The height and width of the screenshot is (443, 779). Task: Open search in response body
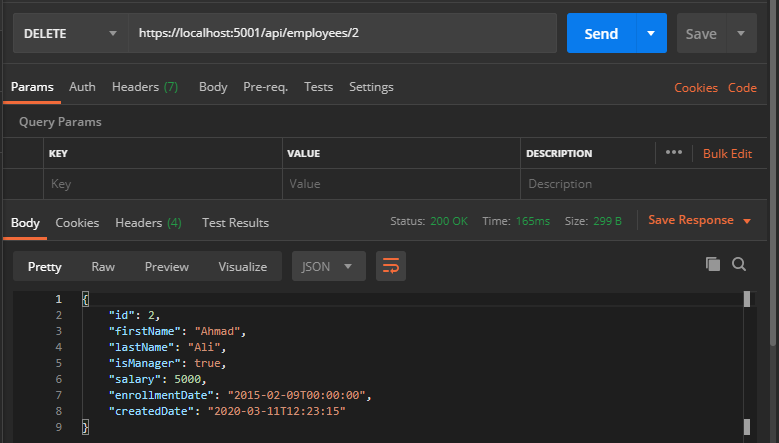(x=739, y=264)
